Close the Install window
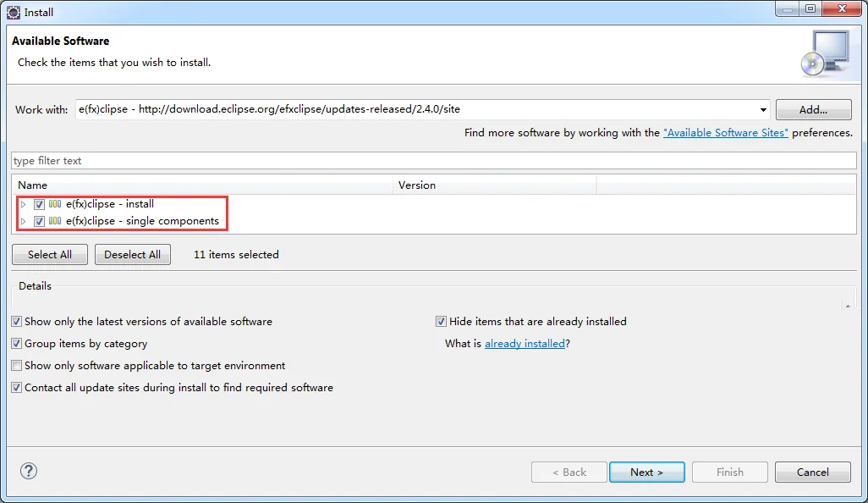Screen dimensions: 868x503 842,8
